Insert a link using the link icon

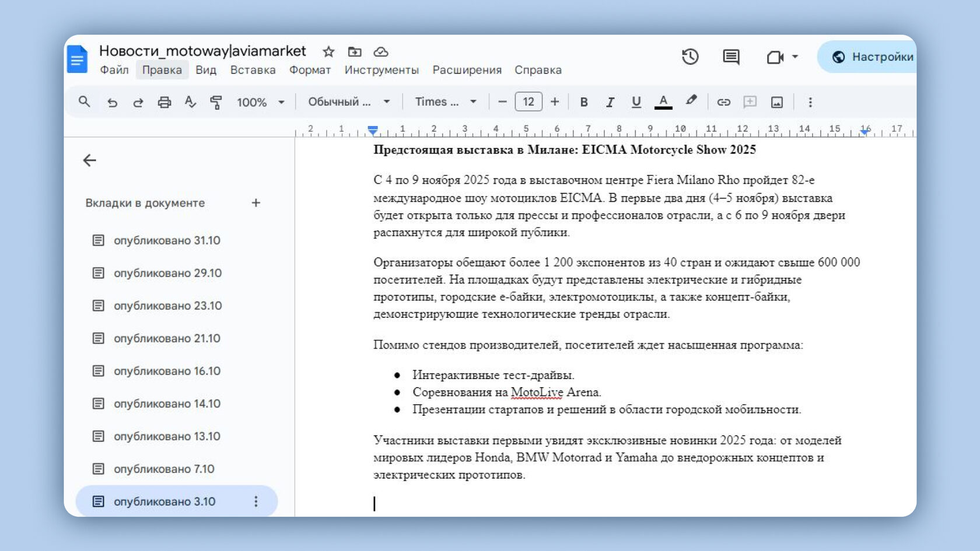tap(723, 103)
